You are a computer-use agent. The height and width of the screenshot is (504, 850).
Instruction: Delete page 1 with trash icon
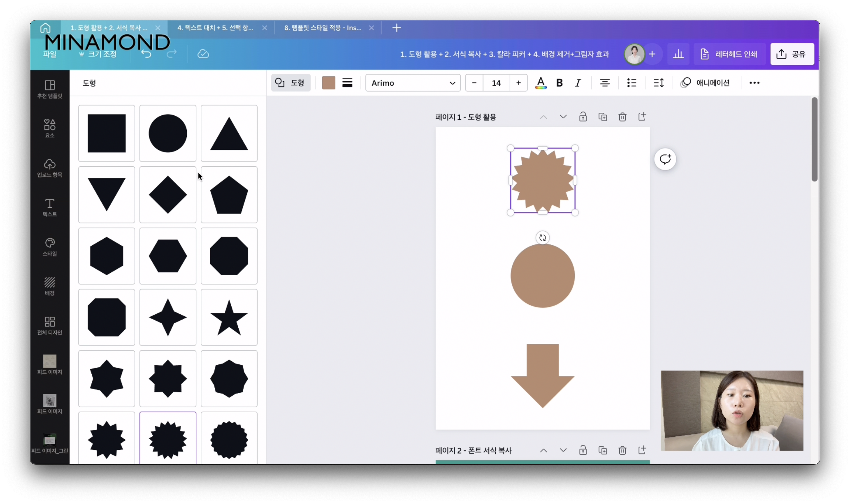(x=622, y=117)
